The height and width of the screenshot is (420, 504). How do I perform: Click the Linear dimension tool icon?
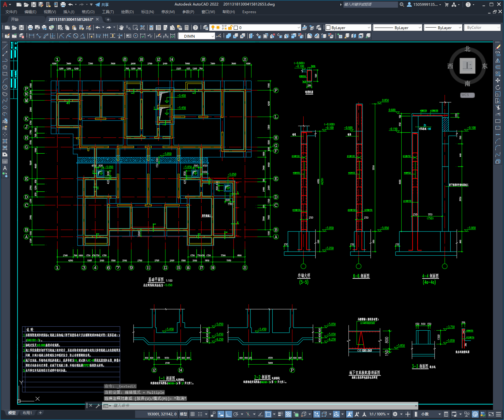tap(31, 36)
